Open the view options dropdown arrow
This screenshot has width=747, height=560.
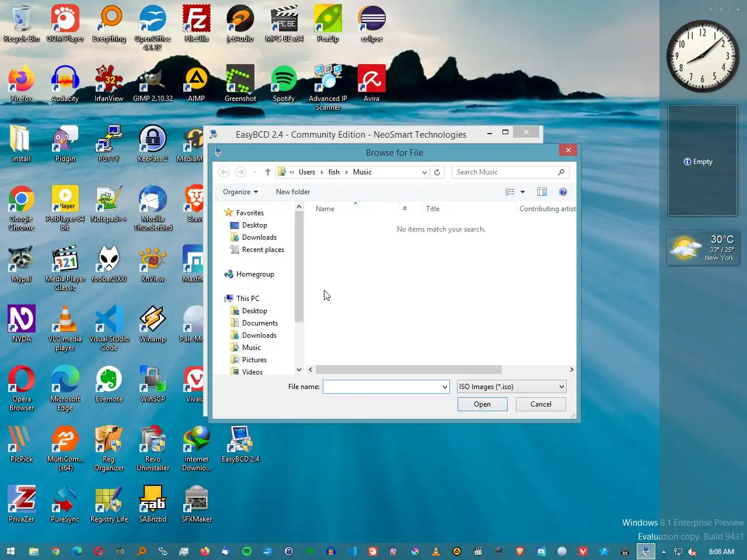(x=522, y=192)
